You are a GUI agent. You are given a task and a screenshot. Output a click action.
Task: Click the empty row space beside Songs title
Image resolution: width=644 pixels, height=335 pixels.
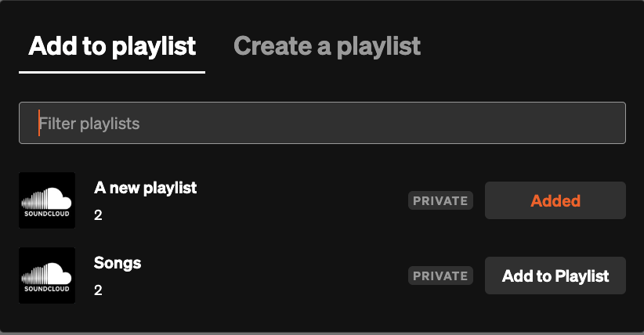point(274,276)
